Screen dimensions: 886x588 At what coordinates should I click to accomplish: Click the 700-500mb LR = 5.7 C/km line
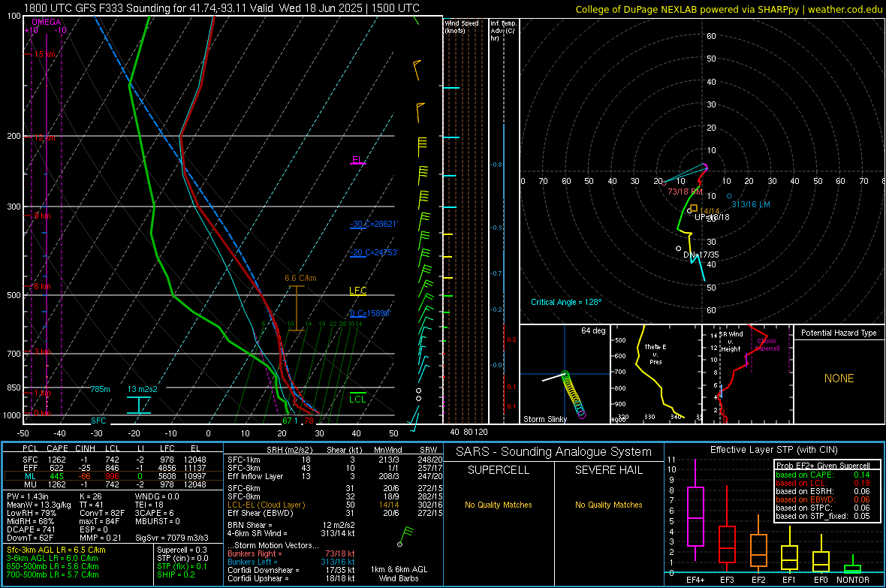[53, 575]
